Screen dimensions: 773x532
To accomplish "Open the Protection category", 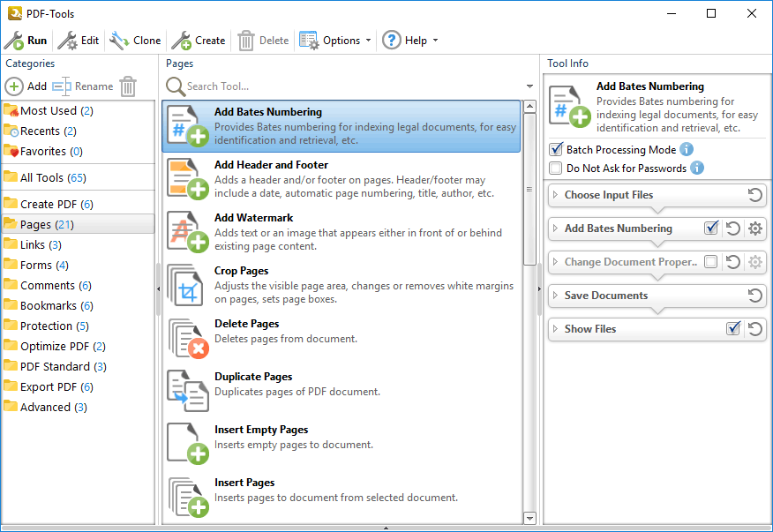I will pos(78,326).
